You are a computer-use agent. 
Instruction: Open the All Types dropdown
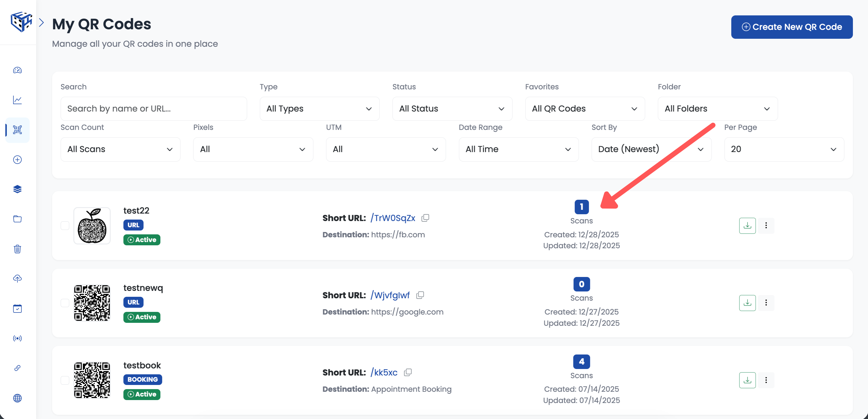click(319, 109)
